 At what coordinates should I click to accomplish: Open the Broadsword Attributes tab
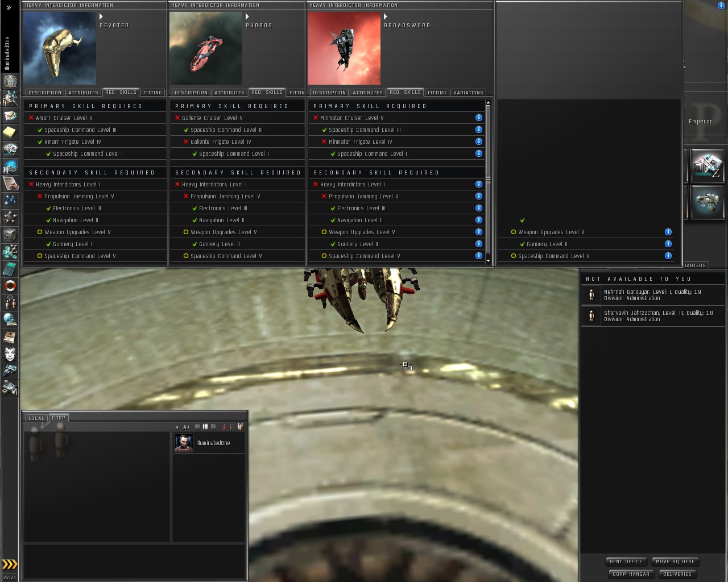click(x=367, y=93)
